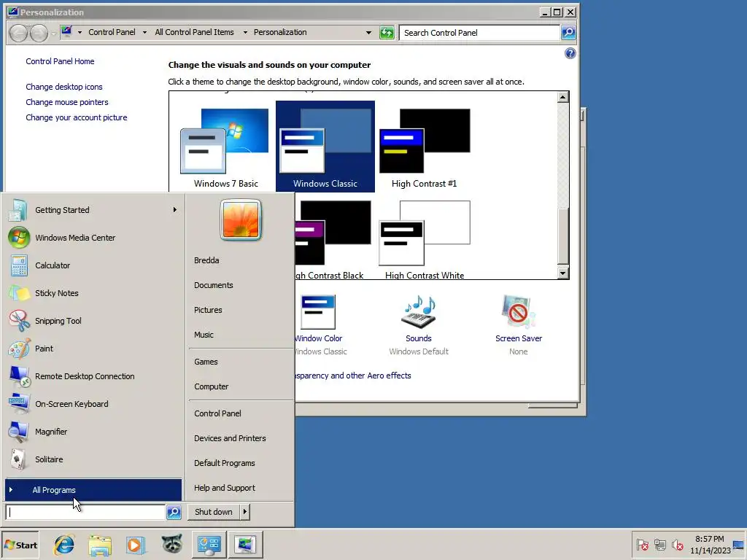
Task: Click Change mouse pointers link
Action: [66, 102]
